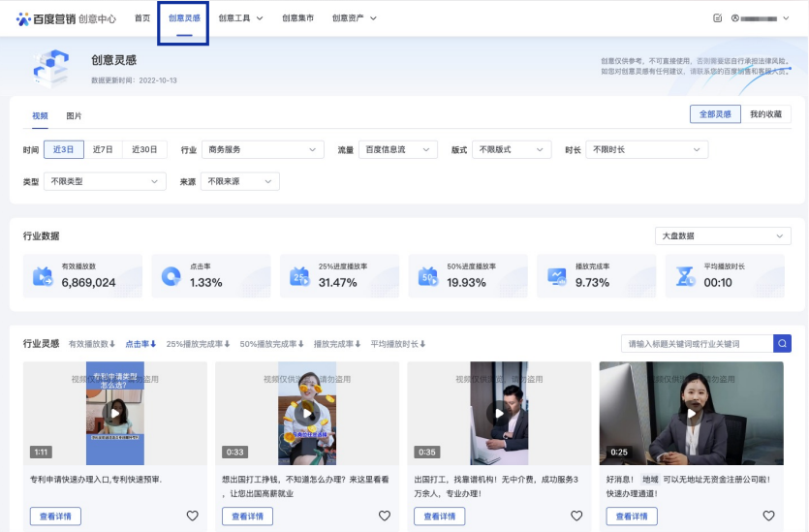809x532 pixels.
Task: Select the 近7日 time filter
Action: point(103,149)
